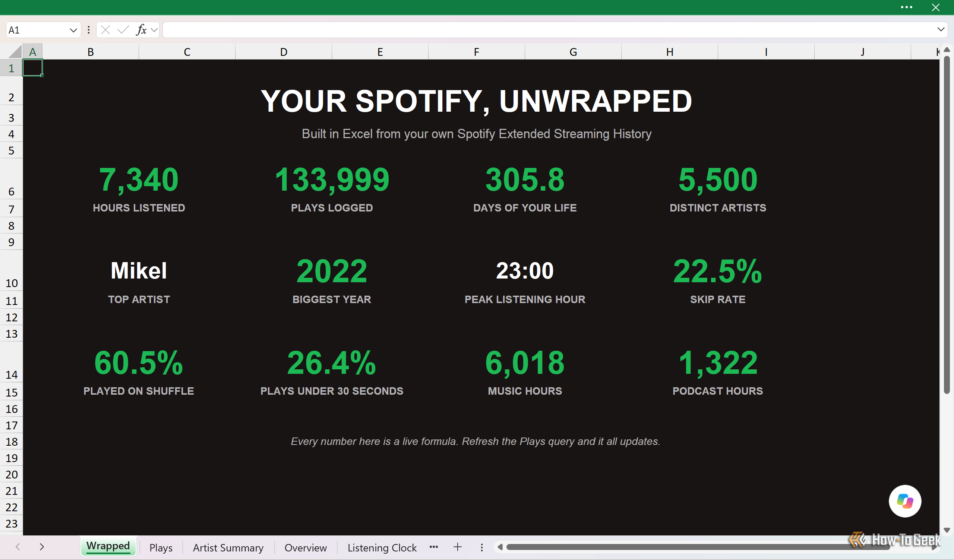Click the vertical scrollbar down arrow
This screenshot has height=560, width=954.
947,530
